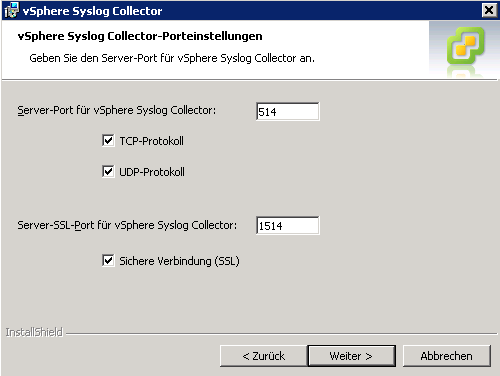This screenshot has height=376, width=500.
Task: Click the 'TCP-Protokoll' label text
Action: tap(151, 141)
